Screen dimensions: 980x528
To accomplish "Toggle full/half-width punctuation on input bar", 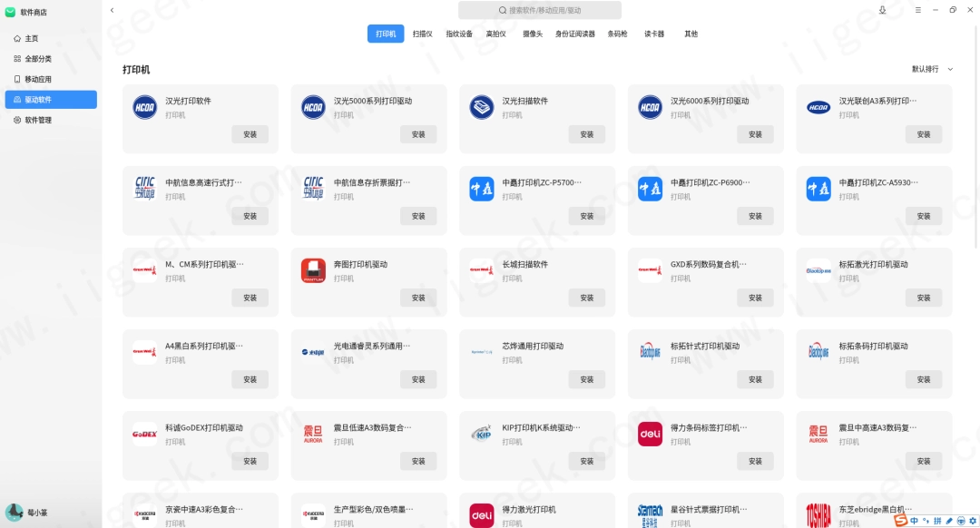I will pyautogui.click(x=925, y=521).
